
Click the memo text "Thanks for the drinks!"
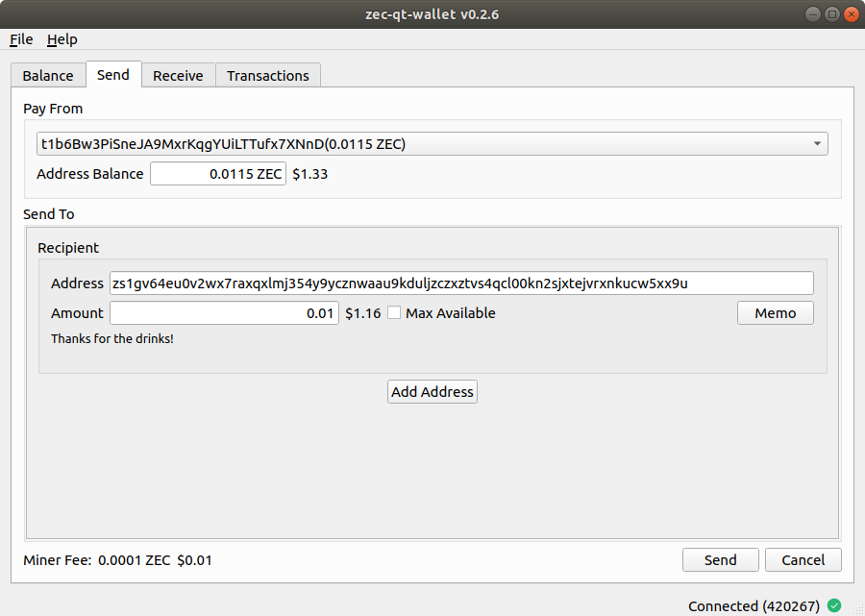[112, 339]
